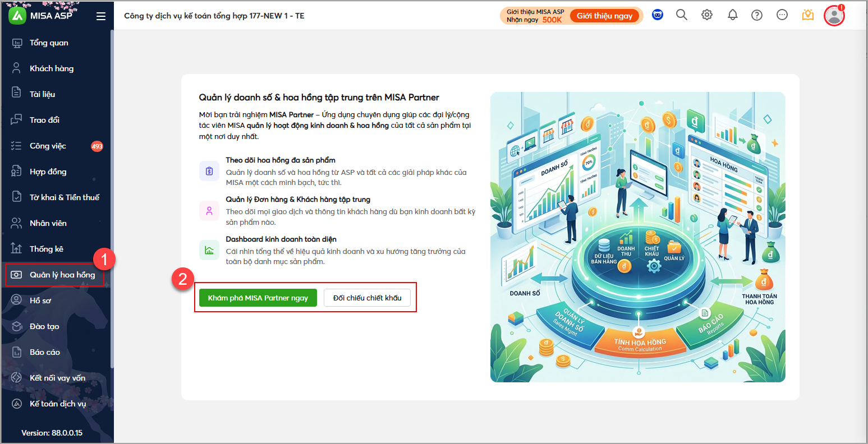Open search with the magnifier icon
Screen dimensions: 868x444
tap(682, 15)
